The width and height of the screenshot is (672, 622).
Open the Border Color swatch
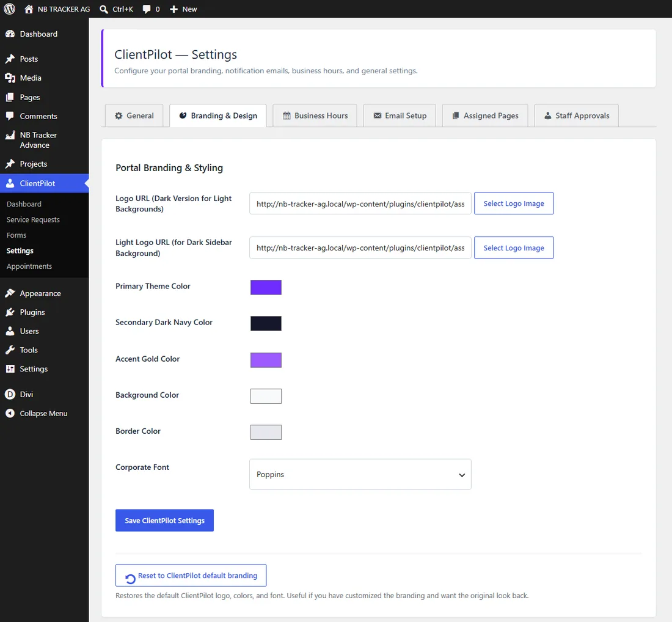click(266, 432)
